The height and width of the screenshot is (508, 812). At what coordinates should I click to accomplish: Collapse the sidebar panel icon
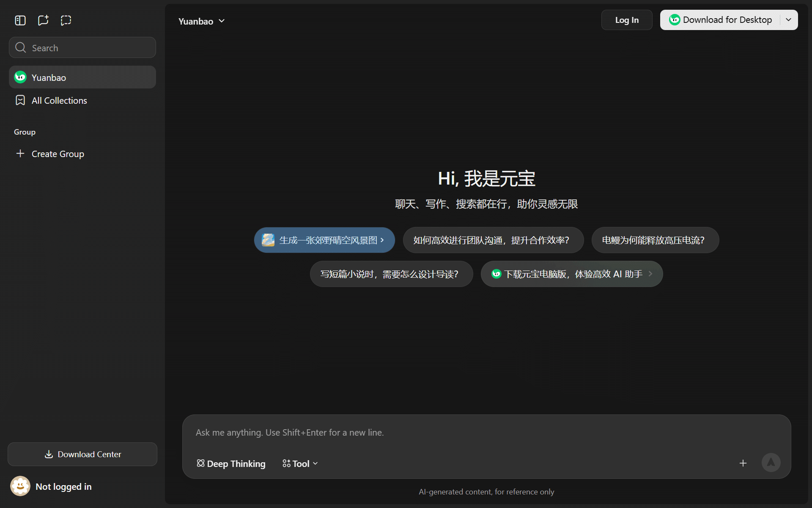[x=20, y=20]
